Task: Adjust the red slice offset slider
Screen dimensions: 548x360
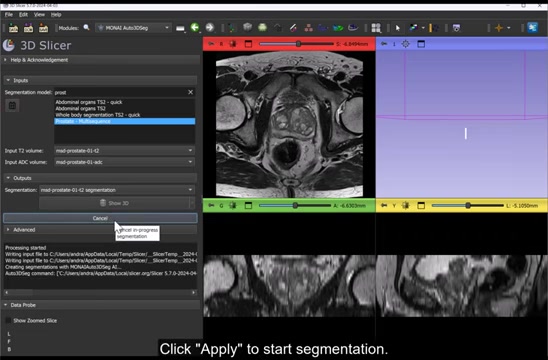Action: click(x=296, y=44)
